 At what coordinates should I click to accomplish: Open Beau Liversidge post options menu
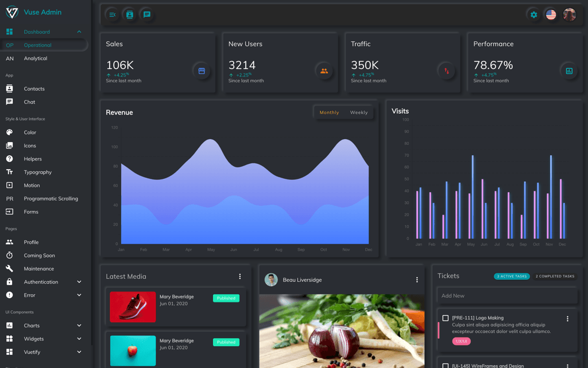[417, 280]
